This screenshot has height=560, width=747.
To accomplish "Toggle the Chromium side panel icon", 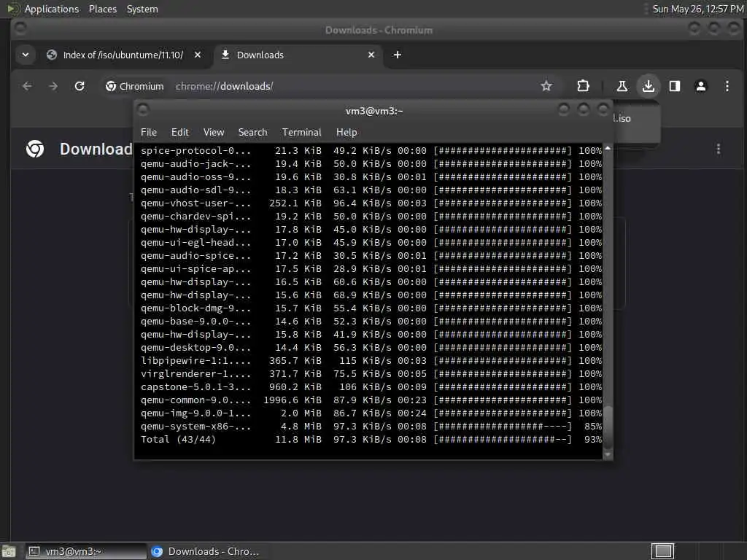I will coord(675,86).
